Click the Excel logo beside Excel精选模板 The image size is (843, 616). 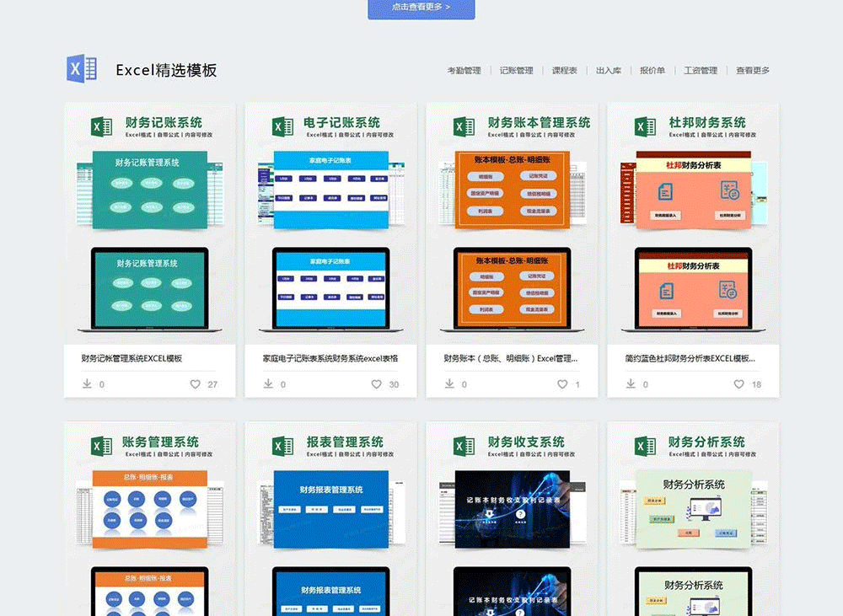coord(82,69)
